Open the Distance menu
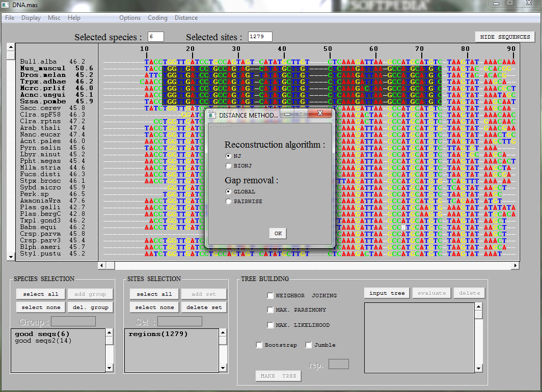 [186, 18]
